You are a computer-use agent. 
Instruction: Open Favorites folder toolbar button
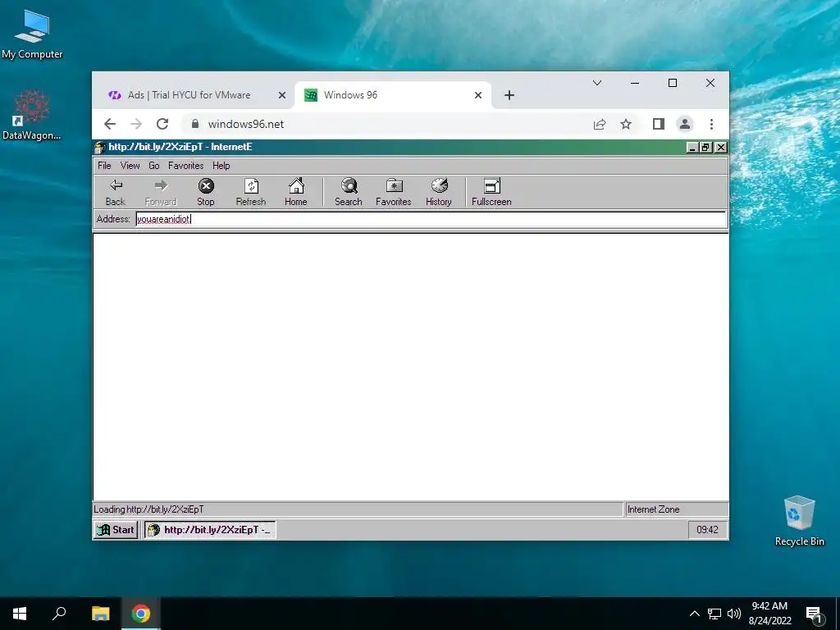[x=393, y=192]
